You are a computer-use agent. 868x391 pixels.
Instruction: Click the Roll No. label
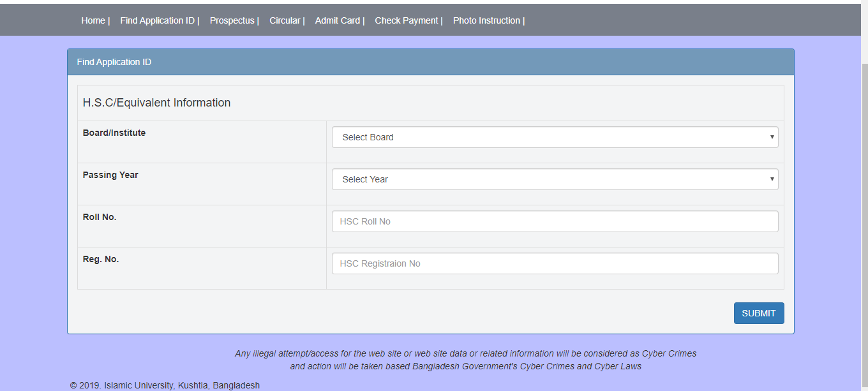pos(100,217)
